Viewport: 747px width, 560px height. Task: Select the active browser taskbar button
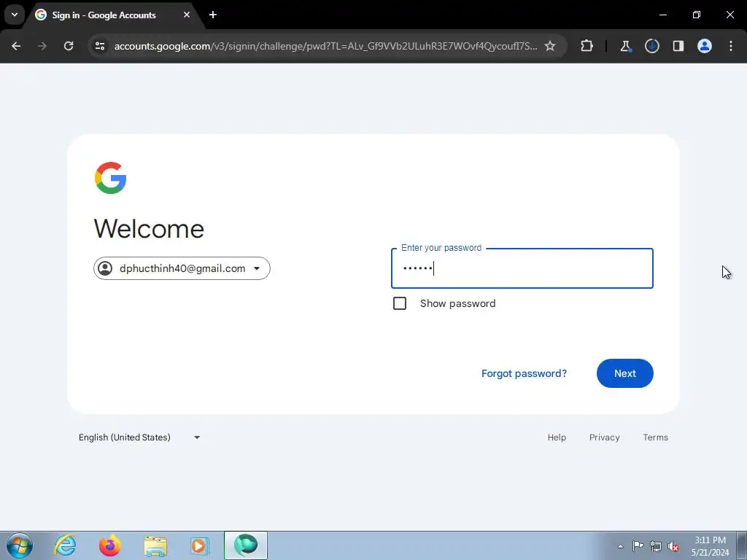coord(246,545)
